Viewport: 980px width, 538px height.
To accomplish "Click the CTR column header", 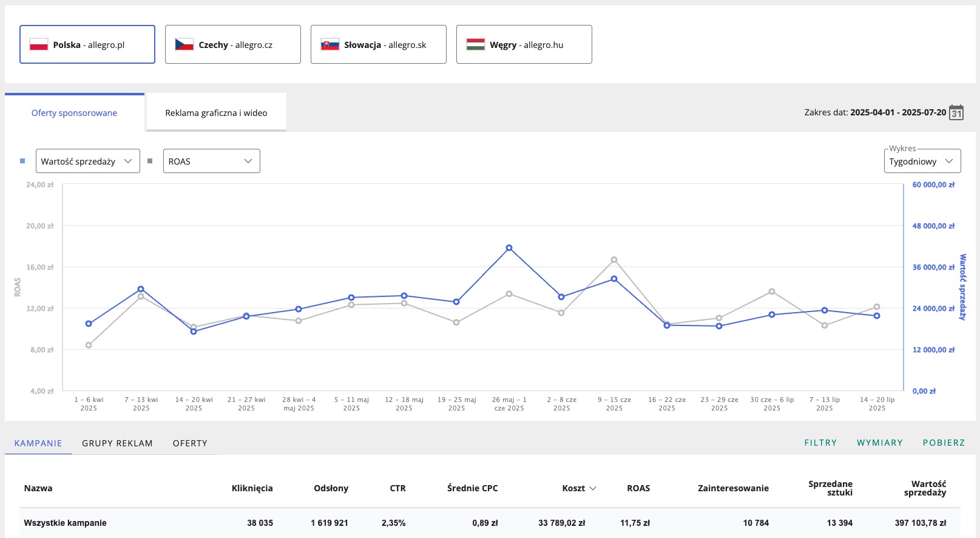I will tap(398, 488).
